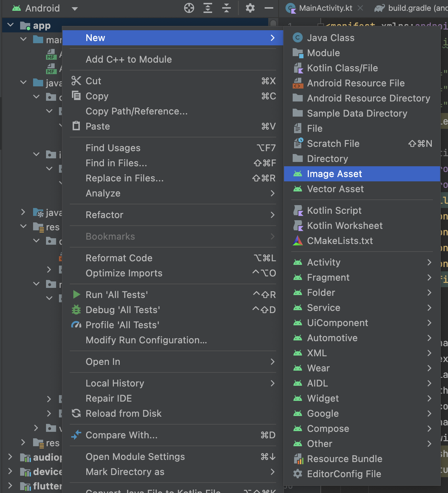Click the Run 'All Tests' play icon
Viewport: 448px width, 493px height.
(76, 294)
